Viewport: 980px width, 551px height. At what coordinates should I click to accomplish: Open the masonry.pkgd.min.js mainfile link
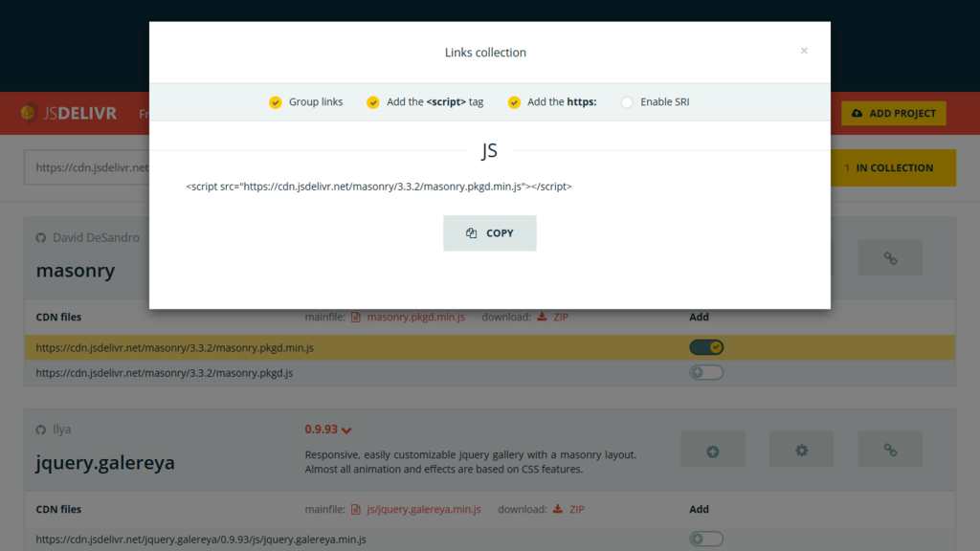415,317
